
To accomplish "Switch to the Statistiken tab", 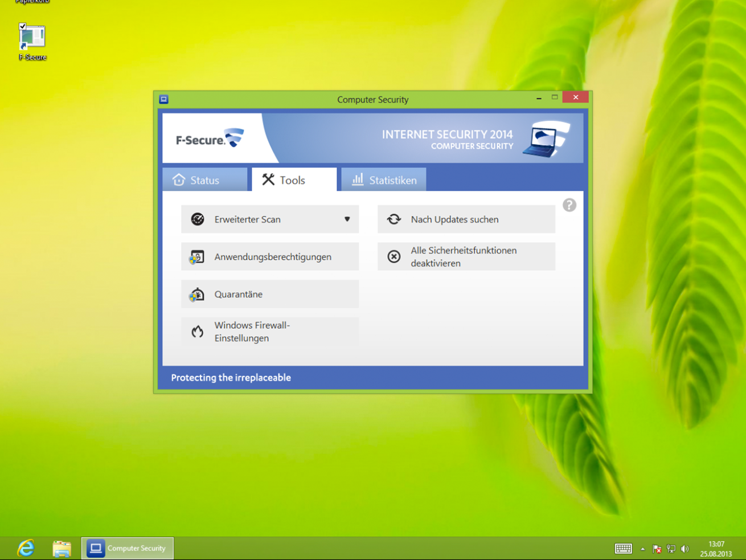I will (384, 179).
